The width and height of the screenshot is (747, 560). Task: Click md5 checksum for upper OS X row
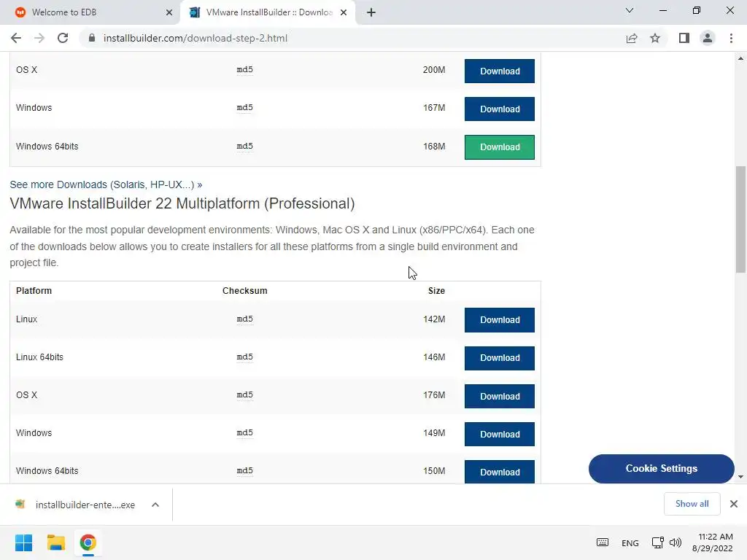[x=245, y=69]
